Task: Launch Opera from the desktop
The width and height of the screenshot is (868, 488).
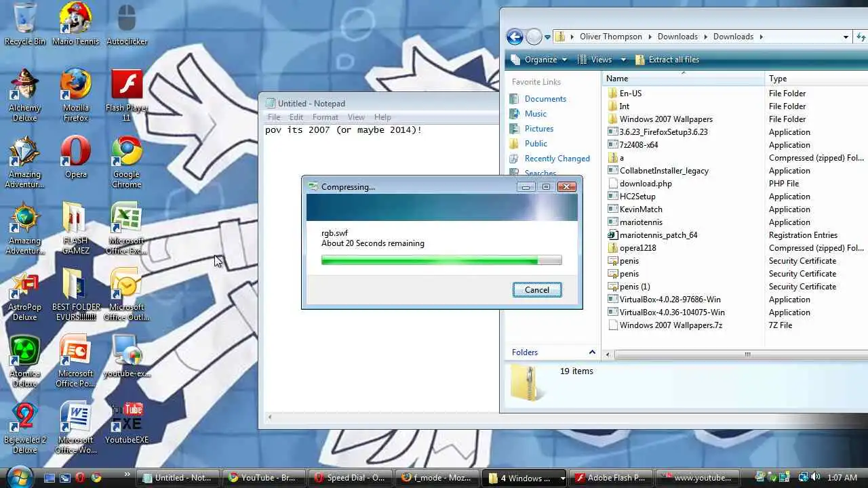Action: pyautogui.click(x=76, y=157)
